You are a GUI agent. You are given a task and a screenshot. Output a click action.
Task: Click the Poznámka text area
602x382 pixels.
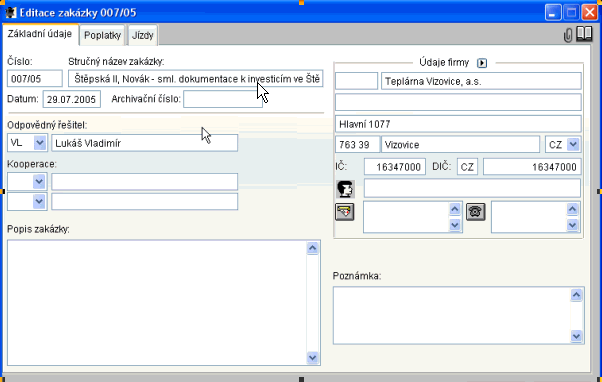[x=452, y=315]
